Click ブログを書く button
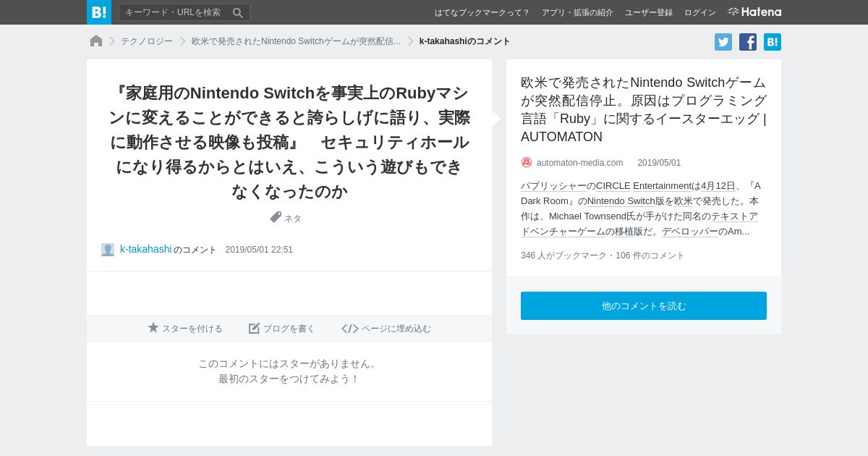This screenshot has height=456, width=868. [282, 329]
